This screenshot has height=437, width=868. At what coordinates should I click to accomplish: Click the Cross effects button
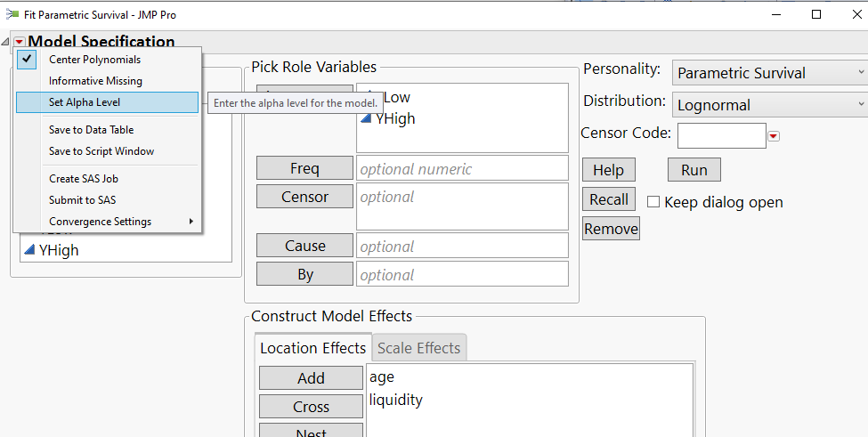tap(311, 407)
